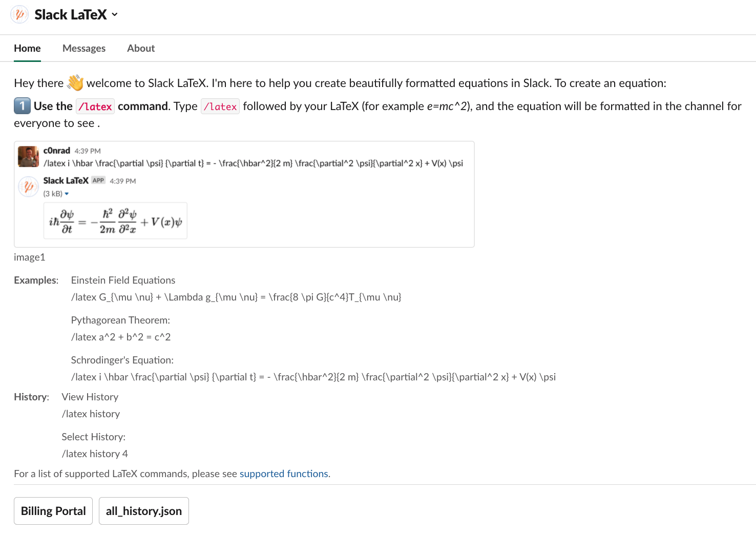This screenshot has width=756, height=536.
Task: Click the Slack LaTeX bot avatar in message
Action: pos(28,186)
